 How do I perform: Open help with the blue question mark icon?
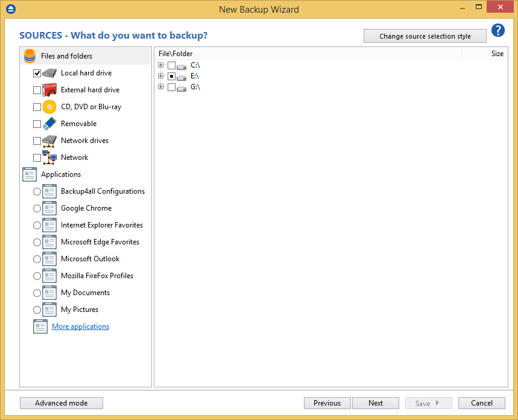(x=498, y=30)
